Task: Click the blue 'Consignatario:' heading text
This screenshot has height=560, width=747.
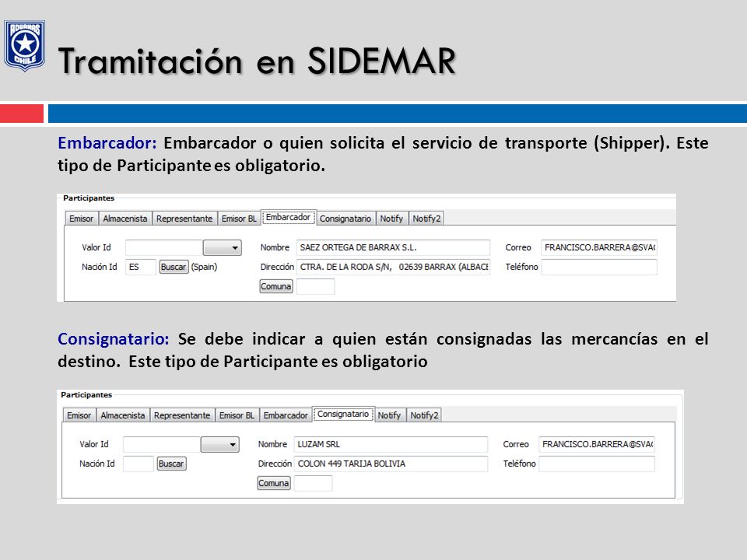Action: pyautogui.click(x=114, y=339)
